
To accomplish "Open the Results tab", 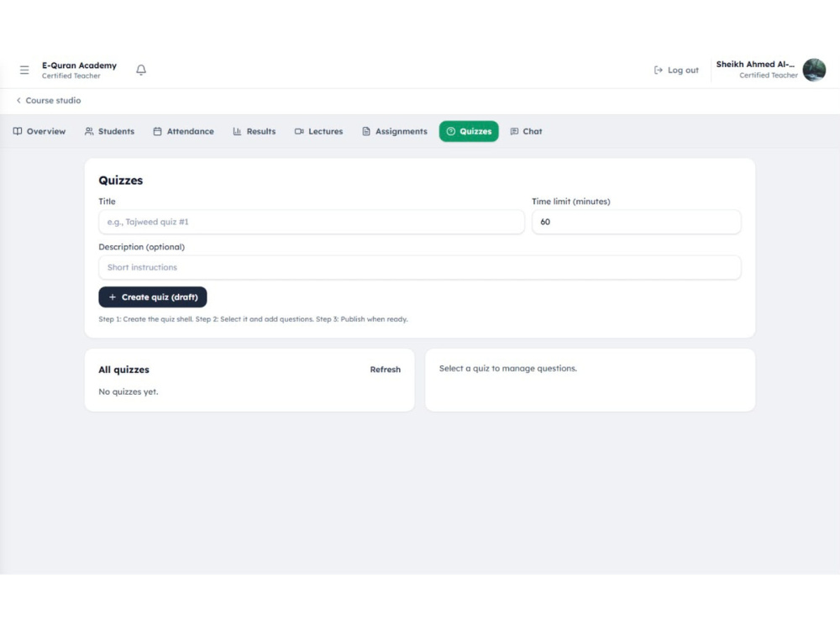I will (x=254, y=131).
